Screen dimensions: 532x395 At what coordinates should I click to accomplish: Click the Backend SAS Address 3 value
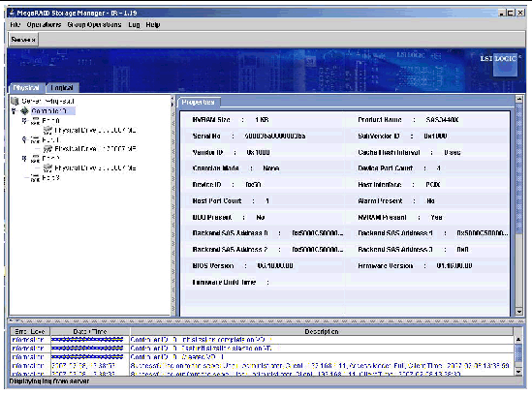[462, 250]
